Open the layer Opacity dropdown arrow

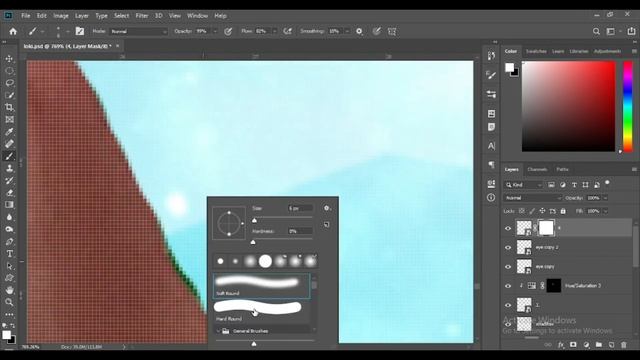605,198
